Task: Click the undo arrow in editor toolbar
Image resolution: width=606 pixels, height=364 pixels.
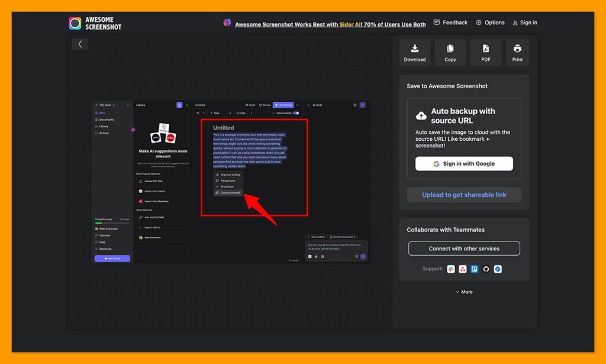Action: click(198, 113)
